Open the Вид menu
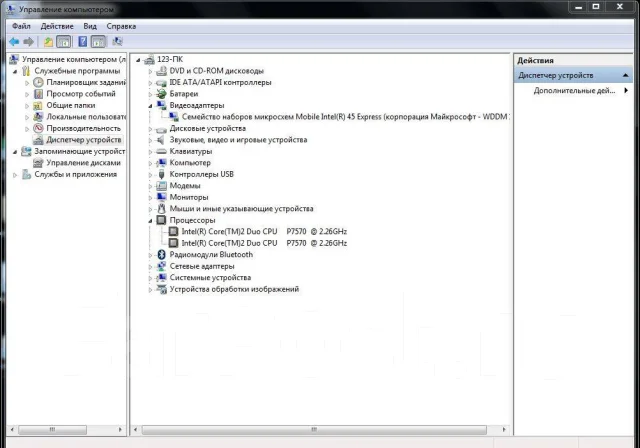Screen dimensions: 640x448 pos(90,26)
